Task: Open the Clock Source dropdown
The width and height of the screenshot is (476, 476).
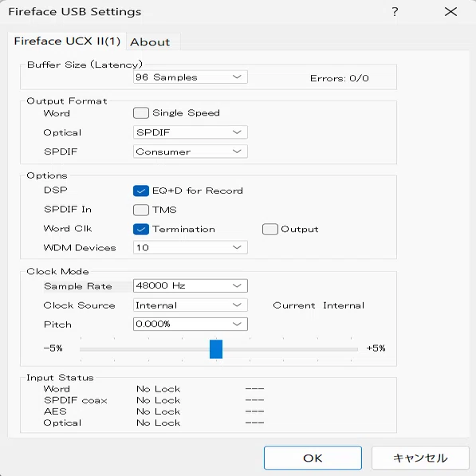Action: coord(191,305)
